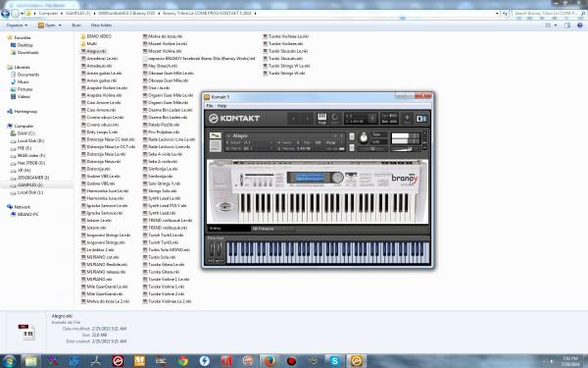Select Music library in navigation pane
Image resolution: width=588 pixels, height=368 pixels.
20,81
